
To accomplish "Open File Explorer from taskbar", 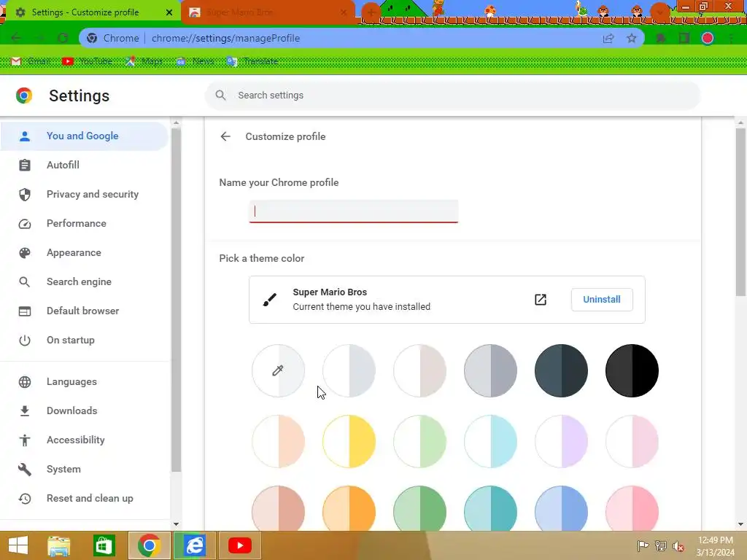I will pos(58,545).
